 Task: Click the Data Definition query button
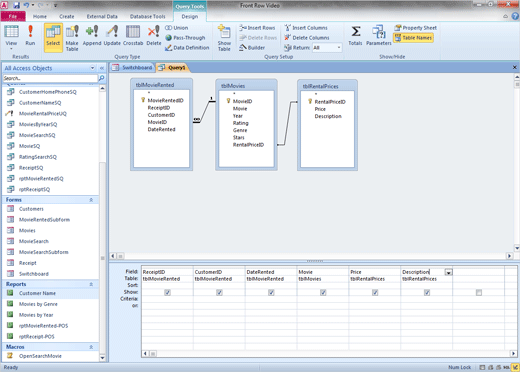click(187, 48)
